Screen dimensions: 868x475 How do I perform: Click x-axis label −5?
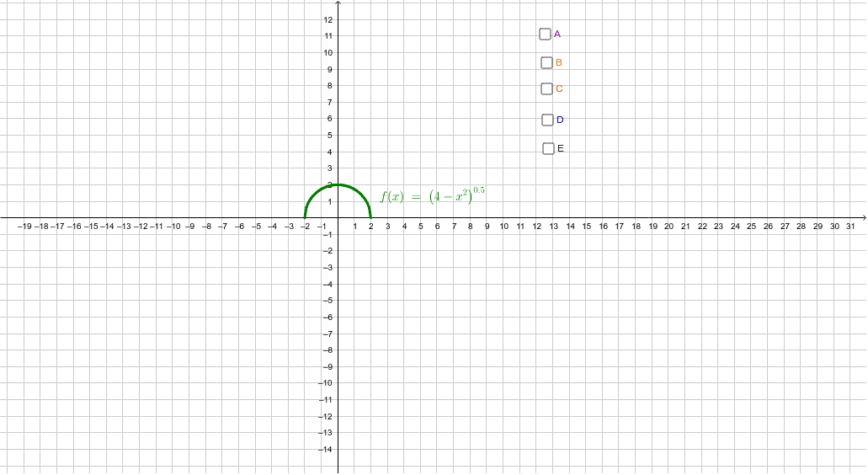(256, 227)
